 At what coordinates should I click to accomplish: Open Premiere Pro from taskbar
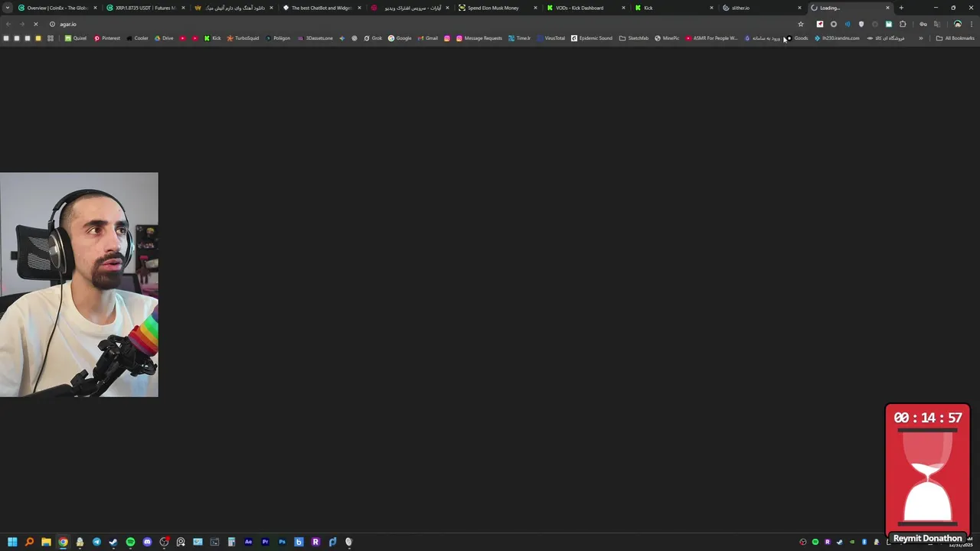[265, 542]
